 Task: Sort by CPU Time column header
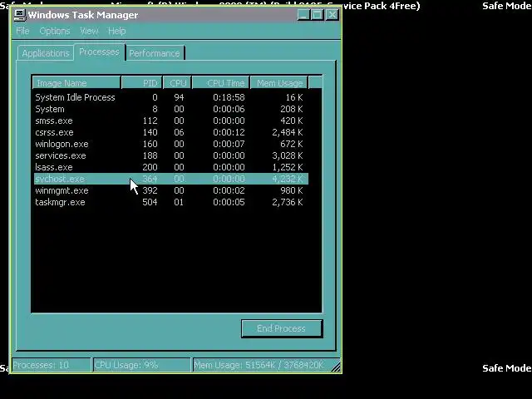220,83
